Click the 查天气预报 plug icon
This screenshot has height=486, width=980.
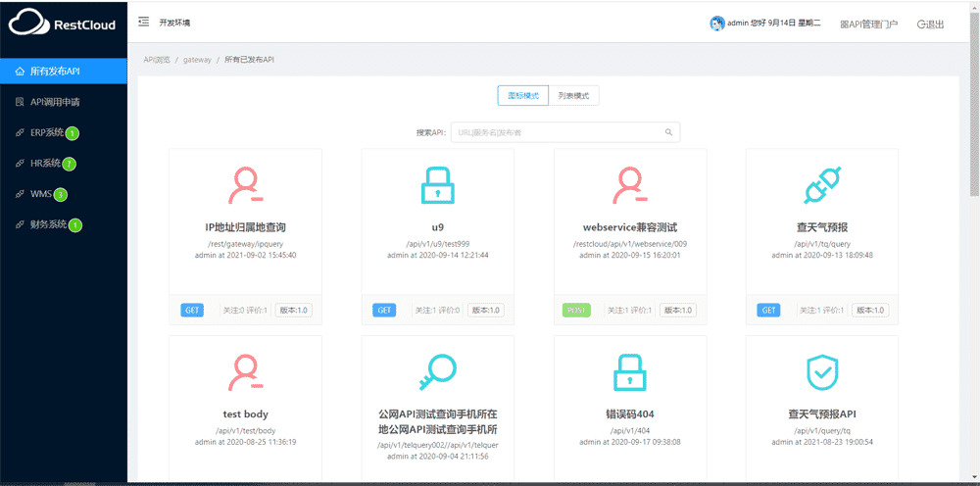821,186
